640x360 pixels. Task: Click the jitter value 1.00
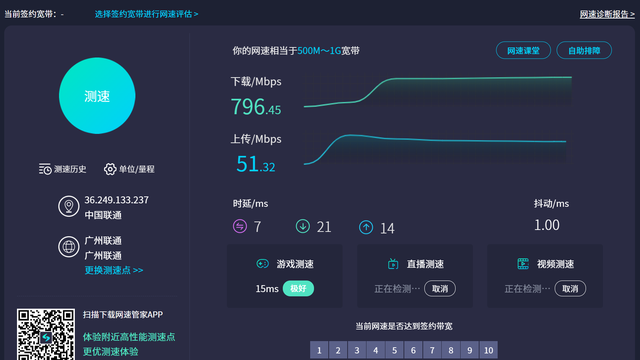tap(547, 225)
